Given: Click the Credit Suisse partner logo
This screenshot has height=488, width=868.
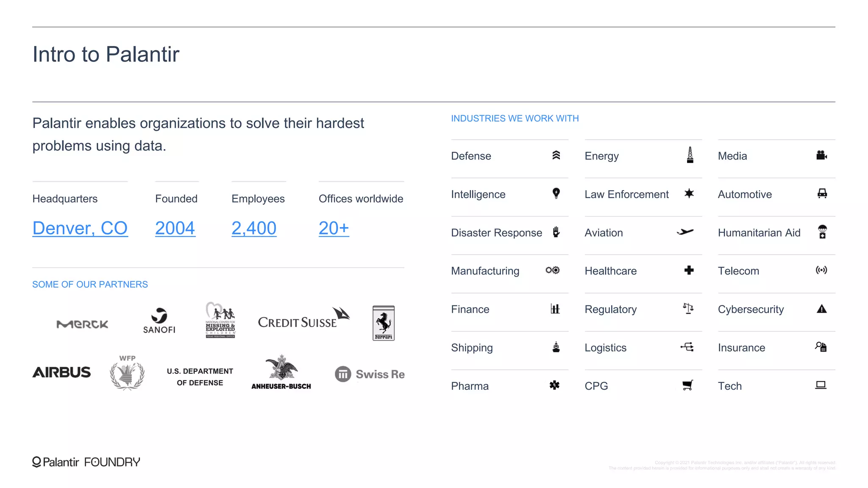Looking at the screenshot, I should tap(303, 319).
